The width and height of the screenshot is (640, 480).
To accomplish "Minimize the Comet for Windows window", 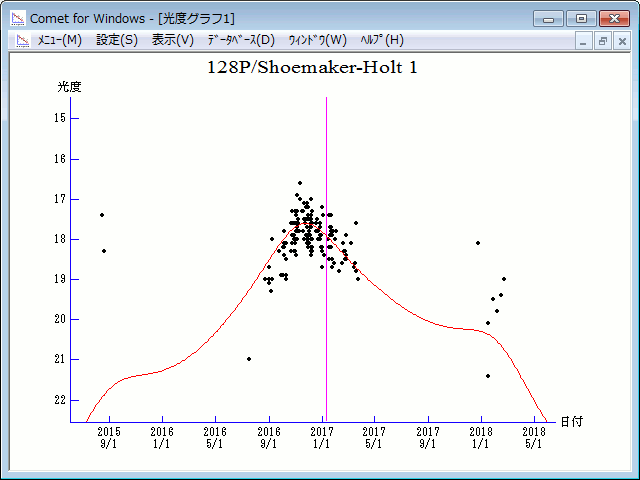I will click(x=548, y=19).
